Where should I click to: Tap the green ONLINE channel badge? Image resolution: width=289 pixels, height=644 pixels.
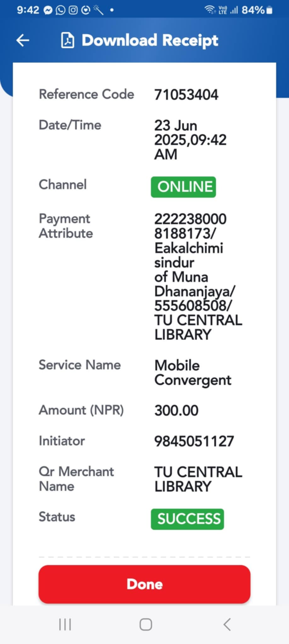(x=184, y=187)
